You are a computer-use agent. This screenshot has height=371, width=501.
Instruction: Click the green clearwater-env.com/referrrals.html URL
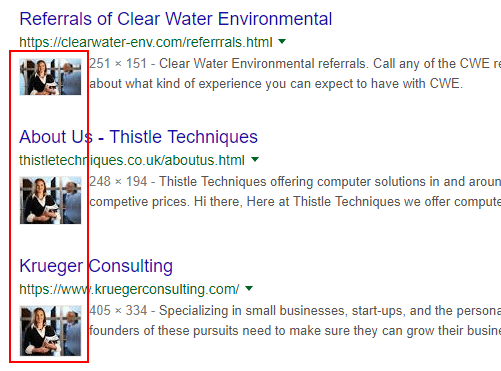146,42
